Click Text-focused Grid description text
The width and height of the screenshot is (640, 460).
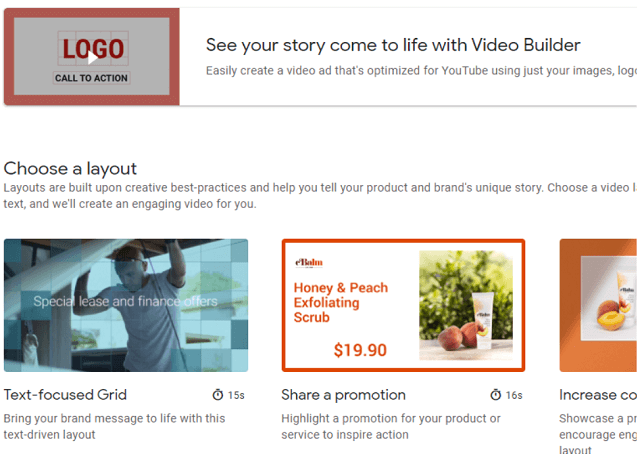click(114, 427)
